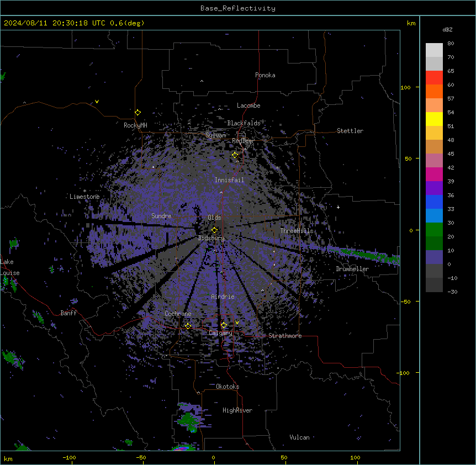The height and width of the screenshot is (465, 476).
Task: Click the asterisk marker above Limestone
Action: coord(84,191)
